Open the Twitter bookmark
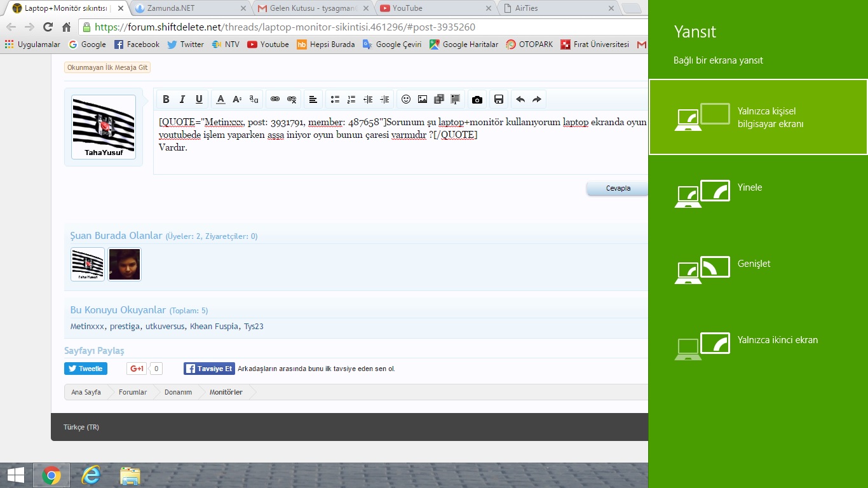868x488 pixels. pyautogui.click(x=186, y=44)
